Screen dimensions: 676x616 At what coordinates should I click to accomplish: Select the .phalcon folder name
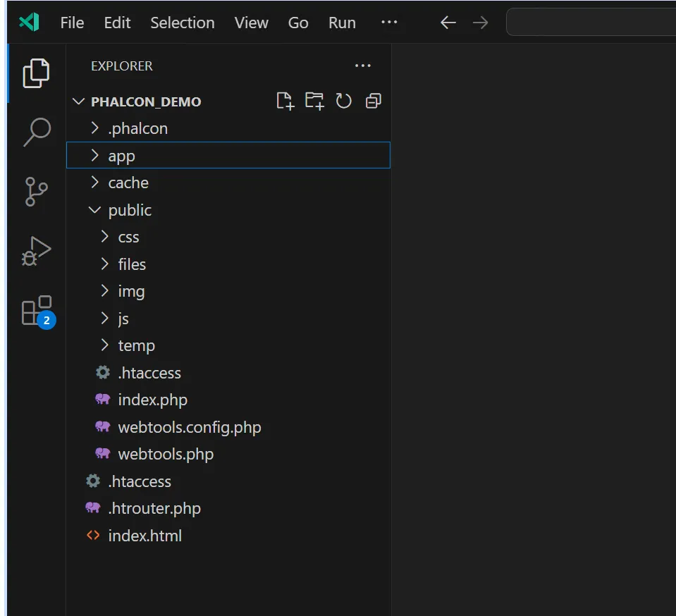tap(138, 128)
